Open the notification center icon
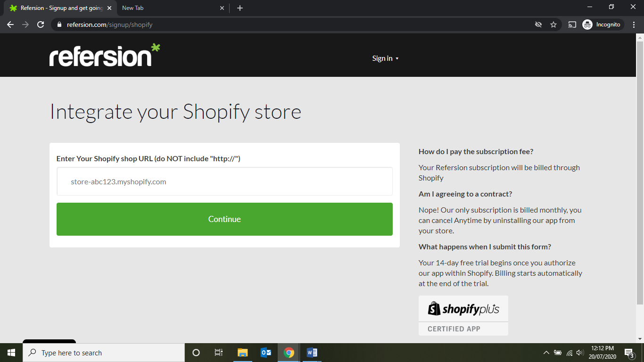This screenshot has height=362, width=644. point(629,353)
